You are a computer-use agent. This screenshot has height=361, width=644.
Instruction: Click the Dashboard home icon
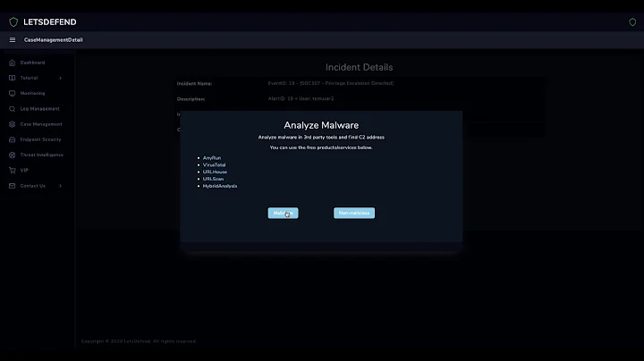click(12, 63)
